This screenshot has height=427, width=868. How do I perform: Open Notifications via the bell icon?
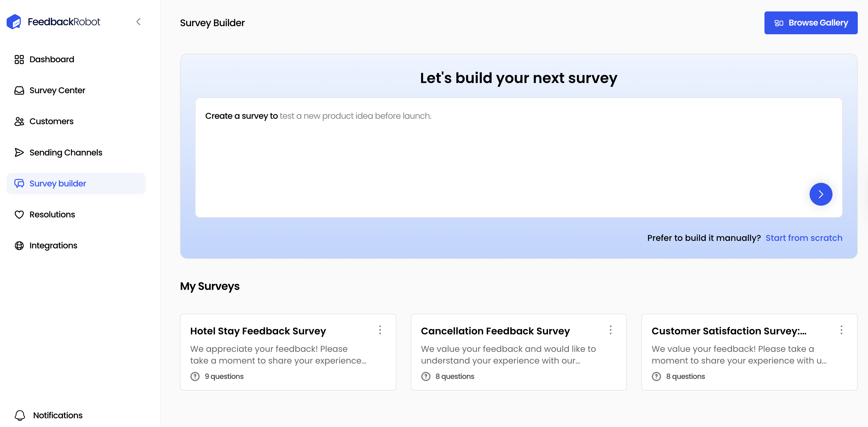pos(20,415)
